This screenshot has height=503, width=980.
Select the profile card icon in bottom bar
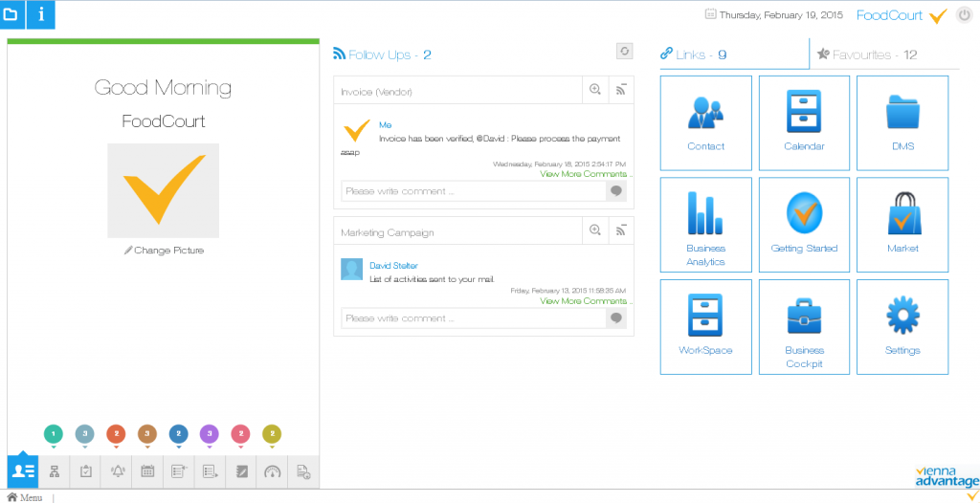tap(23, 471)
